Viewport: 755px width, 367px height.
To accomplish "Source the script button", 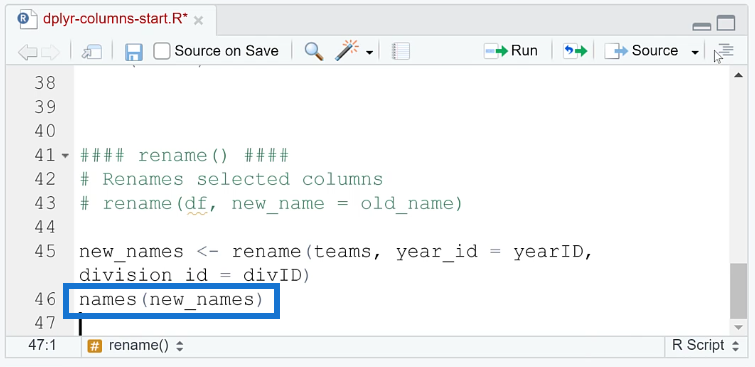I will tap(641, 51).
